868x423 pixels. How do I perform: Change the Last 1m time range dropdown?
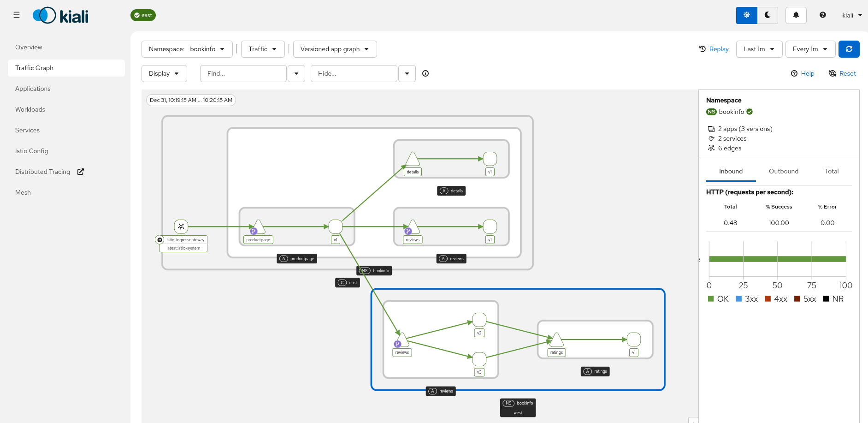click(x=759, y=49)
